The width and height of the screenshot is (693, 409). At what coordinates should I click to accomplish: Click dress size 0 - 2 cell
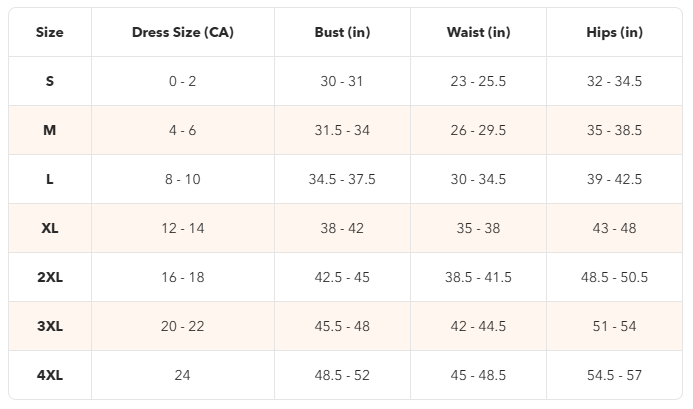point(183,81)
